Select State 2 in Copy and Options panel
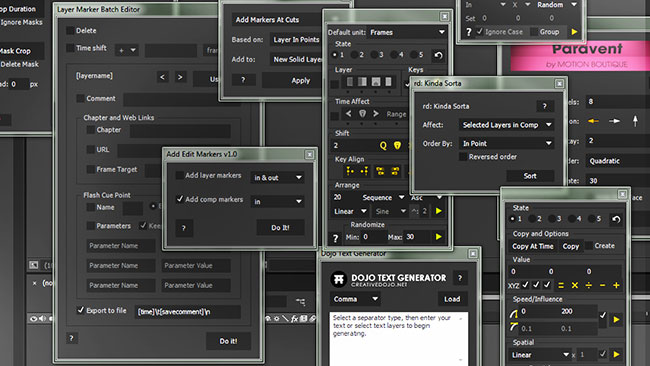The width and height of the screenshot is (650, 366). click(532, 219)
